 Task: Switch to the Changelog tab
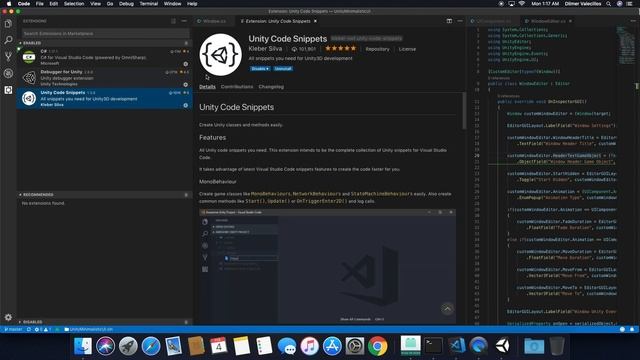point(271,87)
